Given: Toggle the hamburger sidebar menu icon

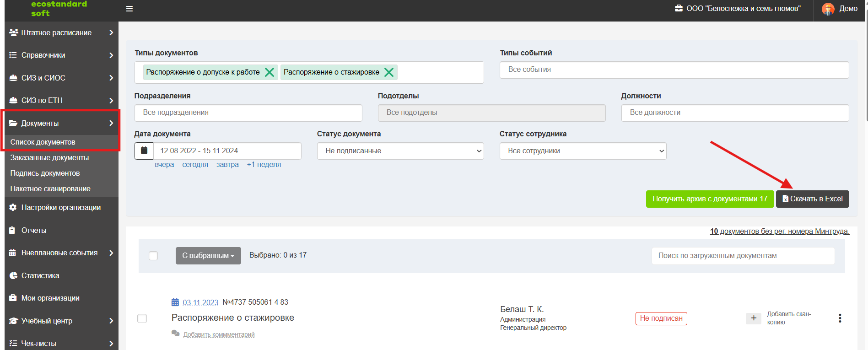Looking at the screenshot, I should [129, 9].
